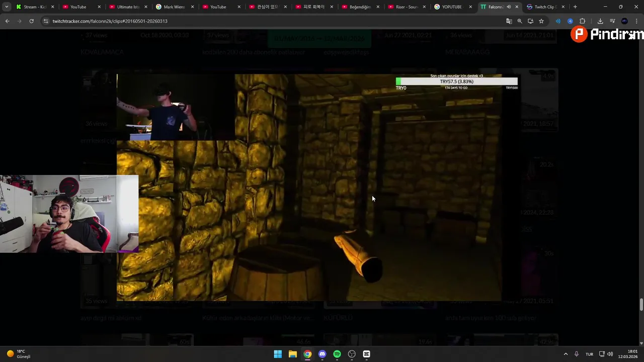This screenshot has height=362, width=644.
Task: Open the Windows Start menu
Action: (278, 354)
